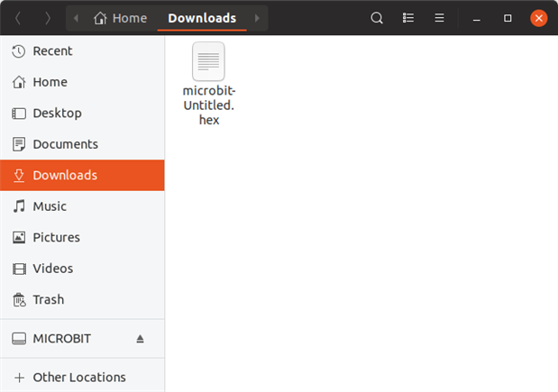Image resolution: width=558 pixels, height=392 pixels.
Task: Open Other Locations in sidebar
Action: pos(82,377)
